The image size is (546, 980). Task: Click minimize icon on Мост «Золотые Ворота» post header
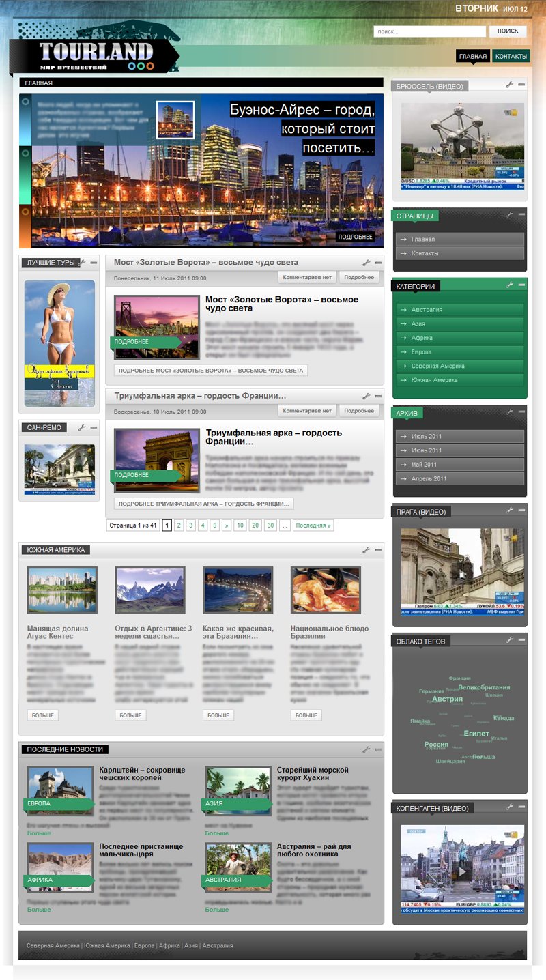coord(379,262)
